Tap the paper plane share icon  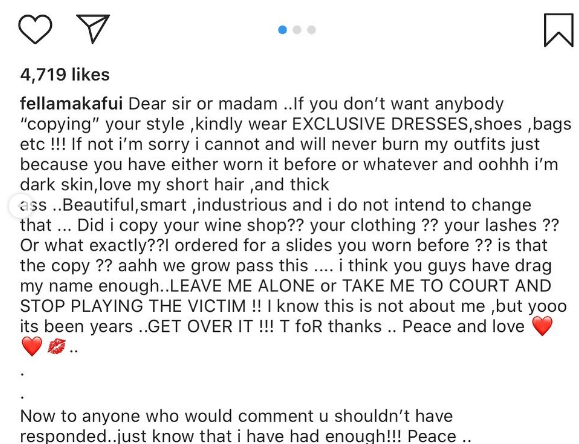point(93,28)
